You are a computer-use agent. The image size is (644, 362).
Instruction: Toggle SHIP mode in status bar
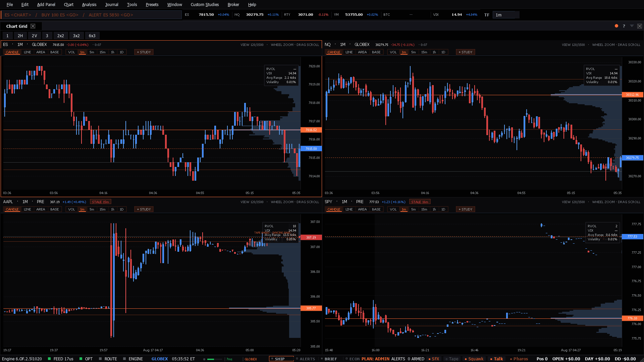point(281,359)
